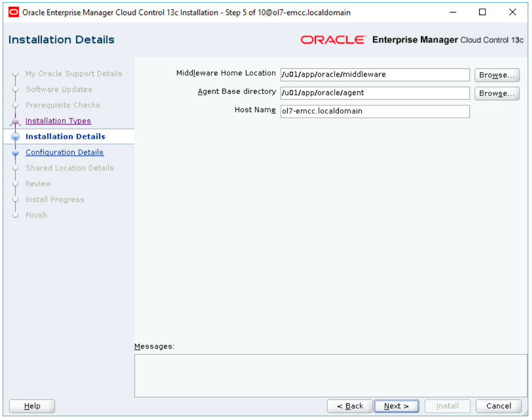Click the Configuration Details step bullet
532x420 pixels.
(x=15, y=153)
